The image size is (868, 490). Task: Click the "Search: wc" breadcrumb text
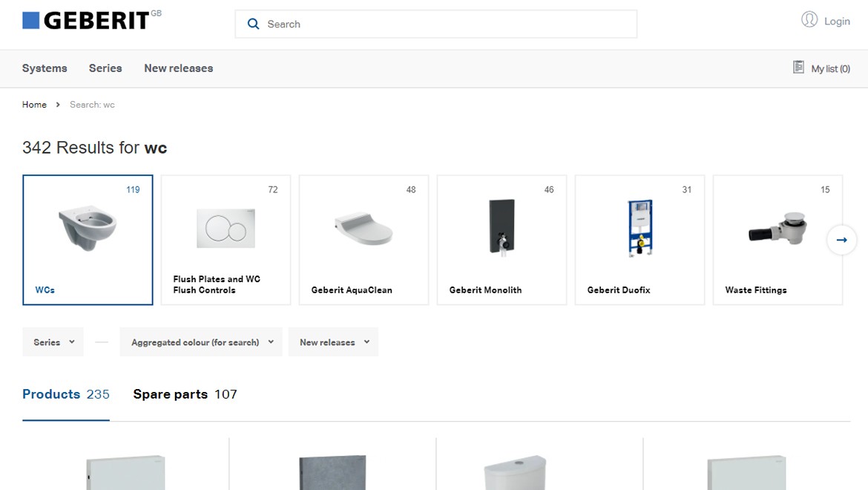(x=92, y=105)
